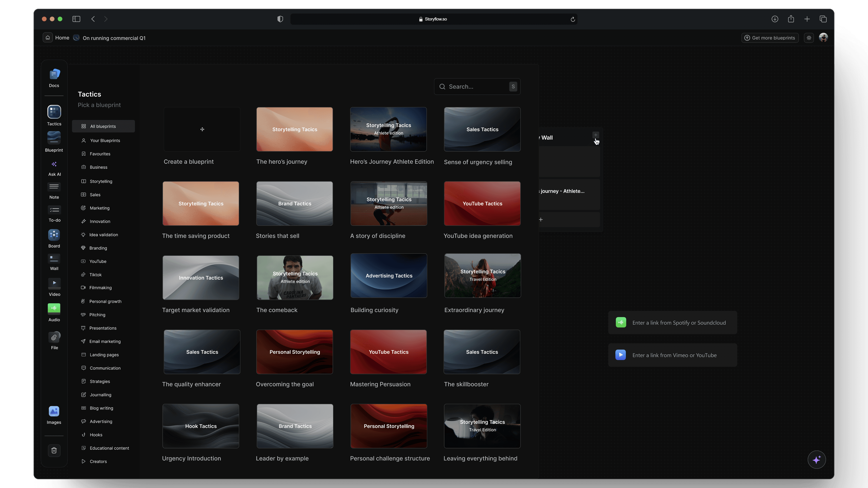Image resolution: width=868 pixels, height=488 pixels.
Task: Open Overcoming the goal blueprint
Action: [x=295, y=352]
